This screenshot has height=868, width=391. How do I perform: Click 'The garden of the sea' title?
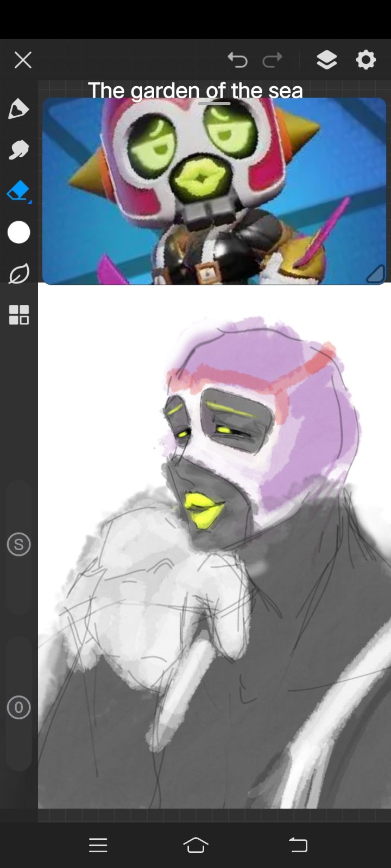[x=195, y=90]
